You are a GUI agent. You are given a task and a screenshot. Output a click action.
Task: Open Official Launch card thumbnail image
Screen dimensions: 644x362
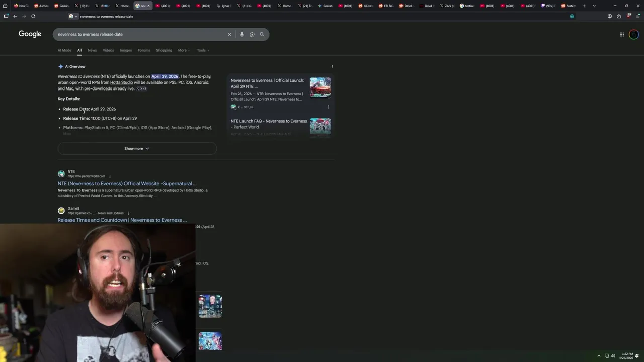click(320, 87)
